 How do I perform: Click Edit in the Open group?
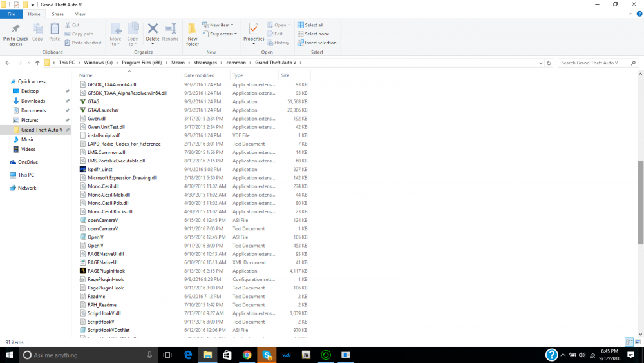point(275,34)
